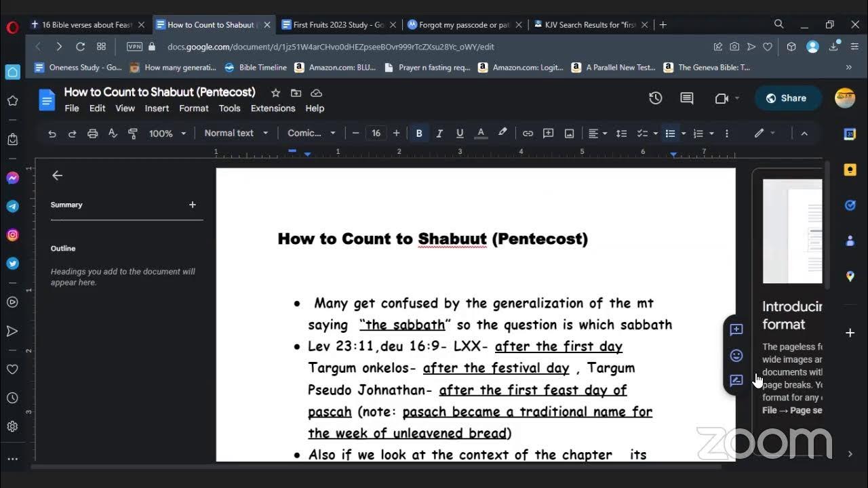
Task: Open the Oneness Study bookmark
Action: (78, 67)
